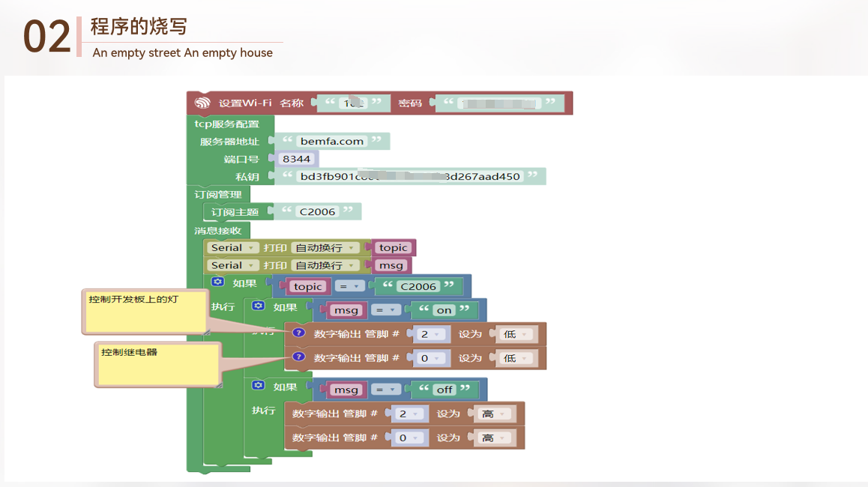
Task: Select the C2006 subscription topic text field
Action: tap(317, 211)
